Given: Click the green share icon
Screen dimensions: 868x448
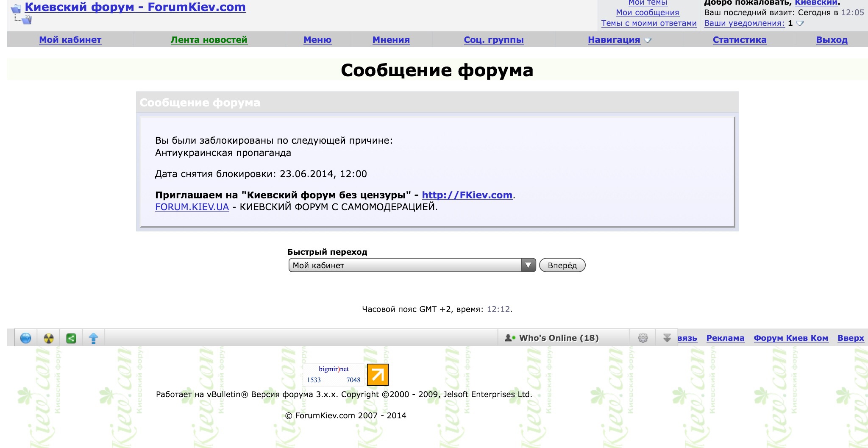Looking at the screenshot, I should pyautogui.click(x=71, y=338).
